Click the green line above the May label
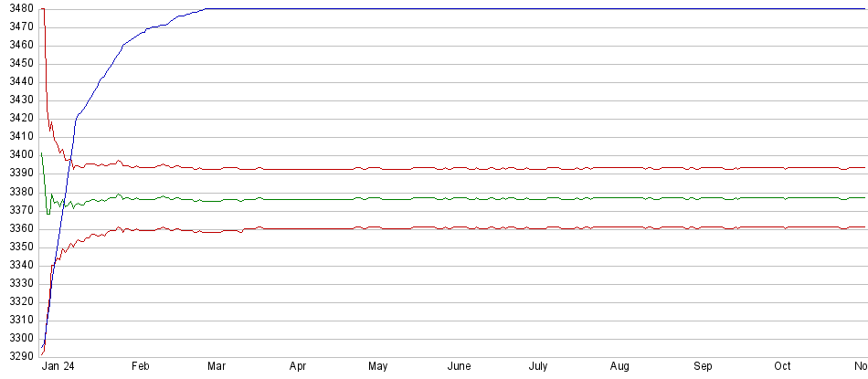The image size is (868, 379). pyautogui.click(x=377, y=198)
